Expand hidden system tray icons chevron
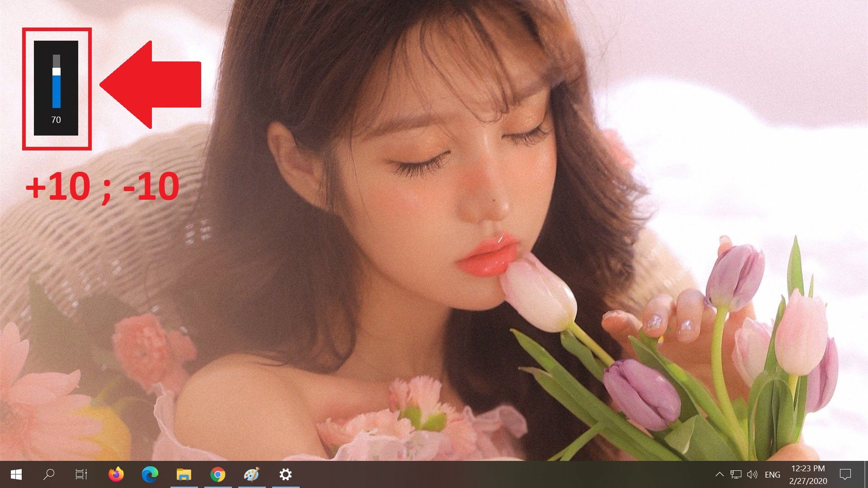868x488 pixels. click(720, 474)
